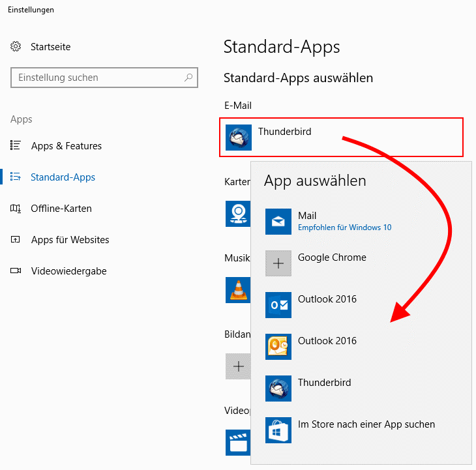476x470 pixels.
Task: Pick the blue Outlook 2016 icon
Action: (278, 305)
